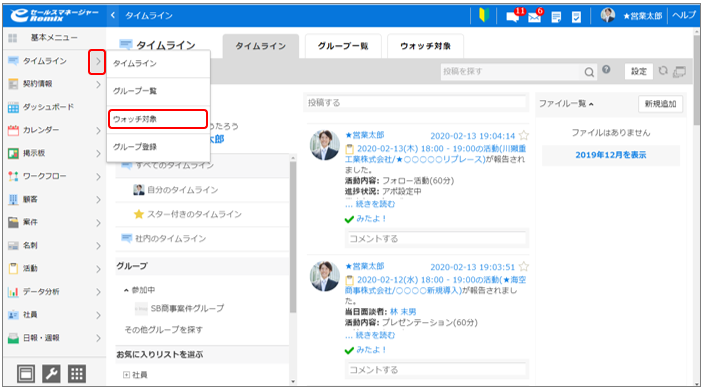
Task: Click 新規追加 button
Action: point(660,104)
